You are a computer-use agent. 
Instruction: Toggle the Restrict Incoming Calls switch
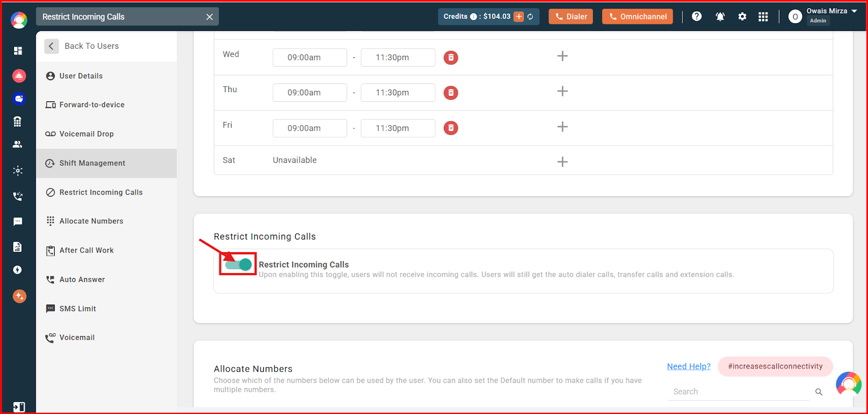(x=238, y=264)
